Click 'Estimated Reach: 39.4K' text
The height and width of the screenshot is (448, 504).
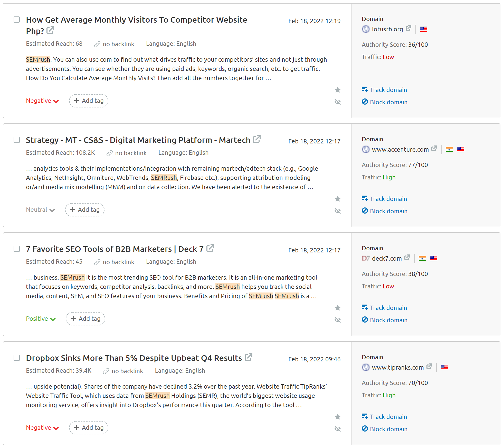coord(59,371)
